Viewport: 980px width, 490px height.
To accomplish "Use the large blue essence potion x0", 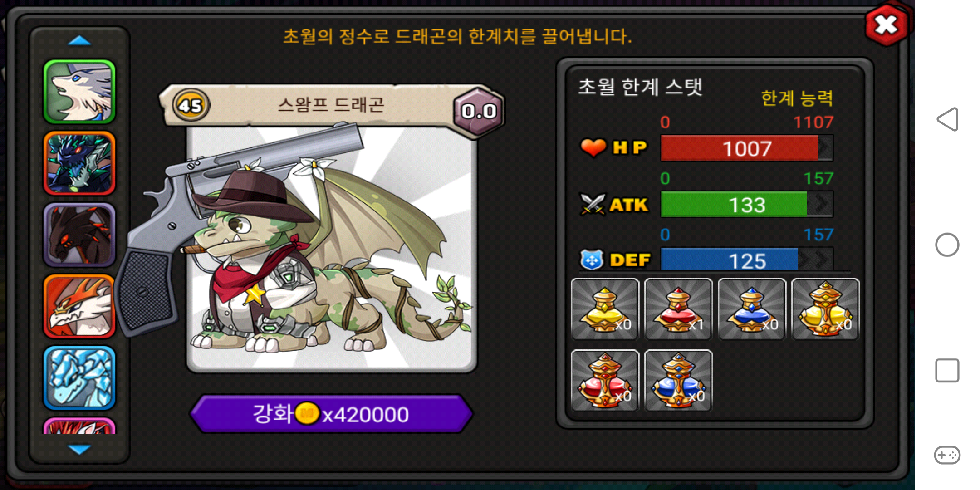I will tap(678, 380).
